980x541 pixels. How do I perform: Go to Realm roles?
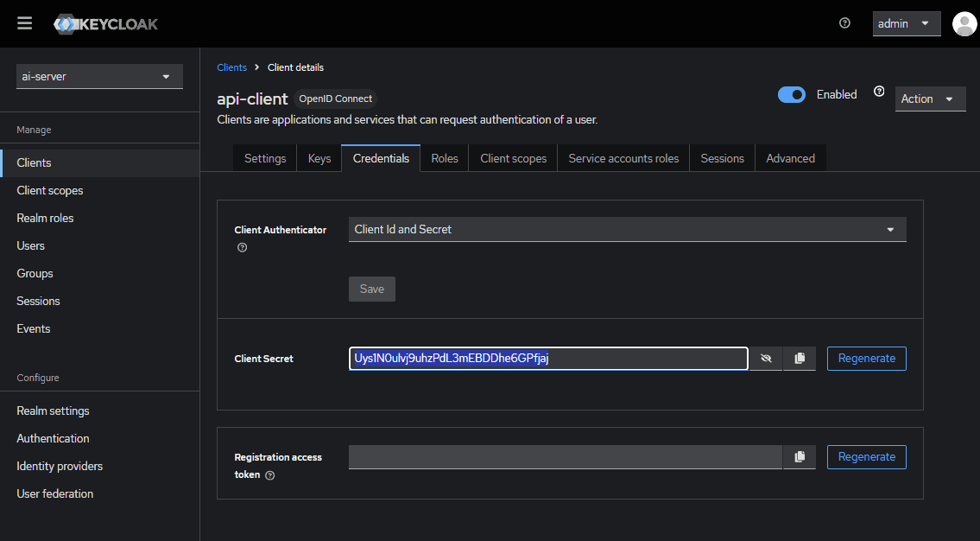[100, 219]
